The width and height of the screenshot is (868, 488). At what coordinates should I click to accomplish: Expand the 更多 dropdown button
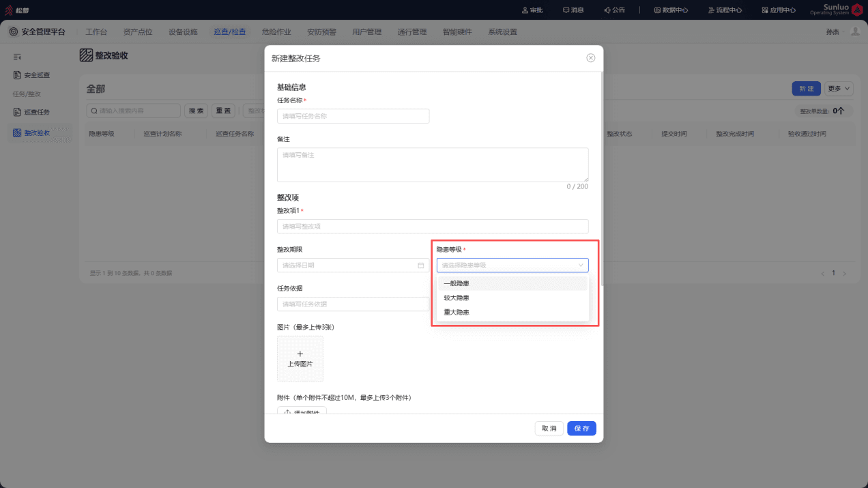pyautogui.click(x=839, y=89)
